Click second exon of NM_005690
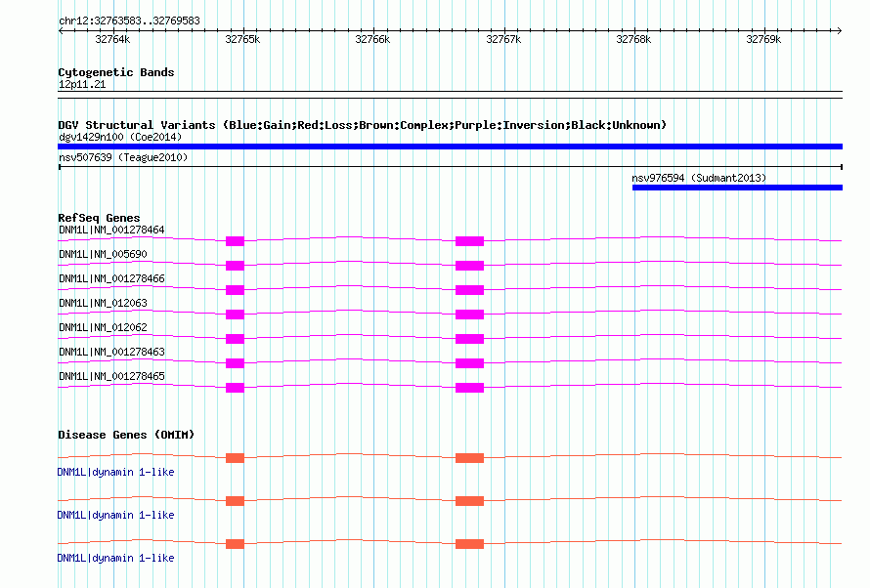This screenshot has height=588, width=870. (x=469, y=266)
